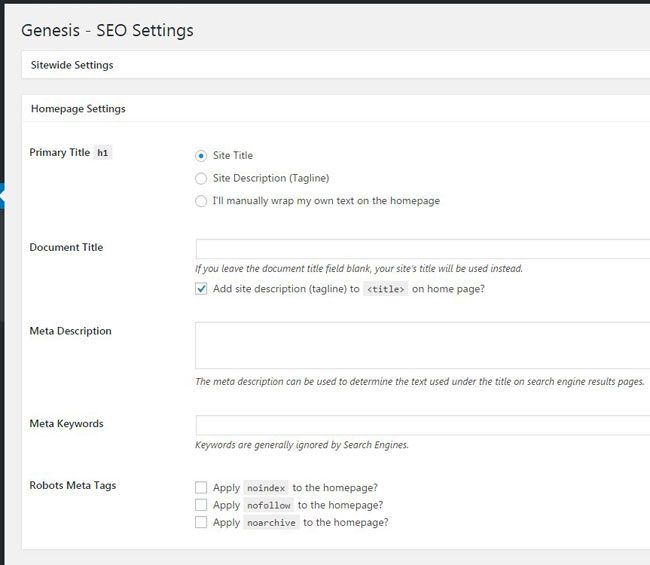
Task: Collapse the Homepage Settings panel header
Action: [78, 108]
